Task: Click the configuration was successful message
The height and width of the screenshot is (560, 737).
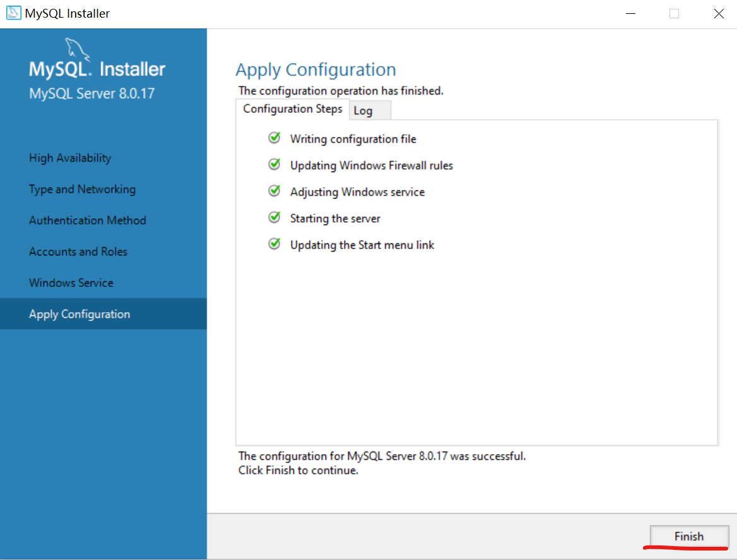Action: 382,456
